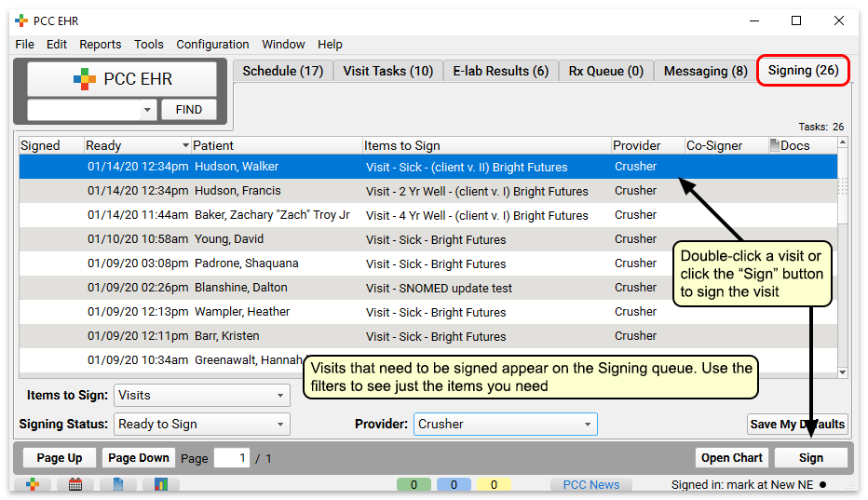868x500 pixels.
Task: Select the Wampler, Heather visit row
Action: pos(427,312)
